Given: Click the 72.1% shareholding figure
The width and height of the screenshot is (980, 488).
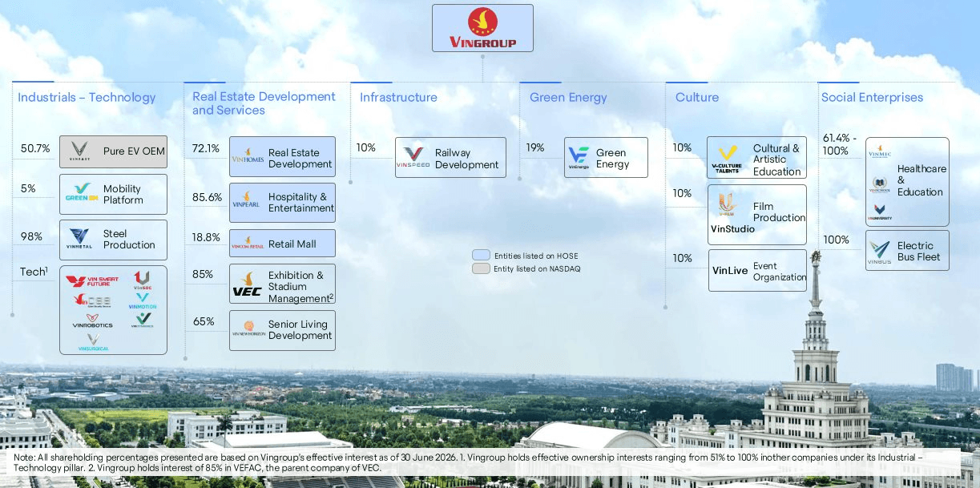Looking at the screenshot, I should tap(206, 149).
